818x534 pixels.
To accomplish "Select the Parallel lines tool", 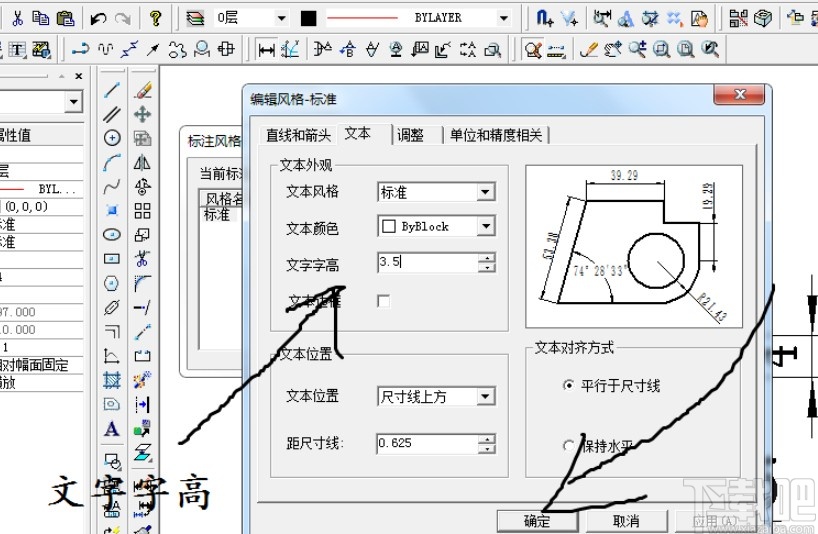I will [x=112, y=114].
